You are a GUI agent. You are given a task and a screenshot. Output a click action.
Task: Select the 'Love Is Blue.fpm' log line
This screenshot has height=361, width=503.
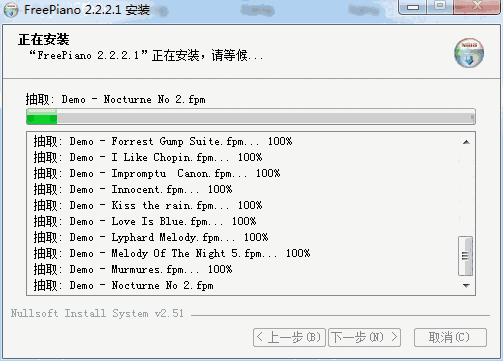[x=145, y=221]
